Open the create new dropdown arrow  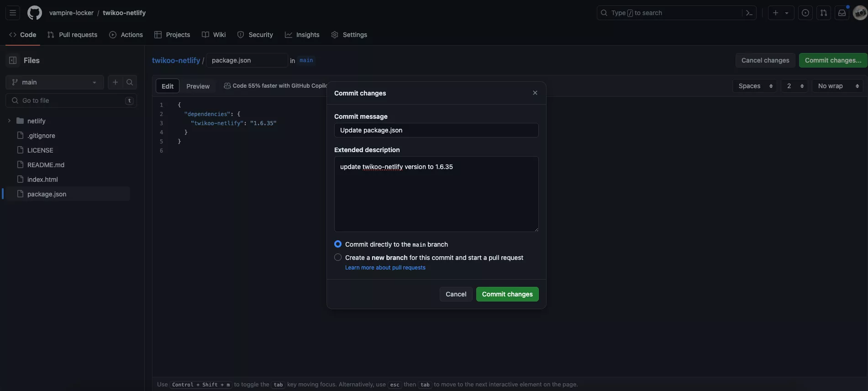787,13
